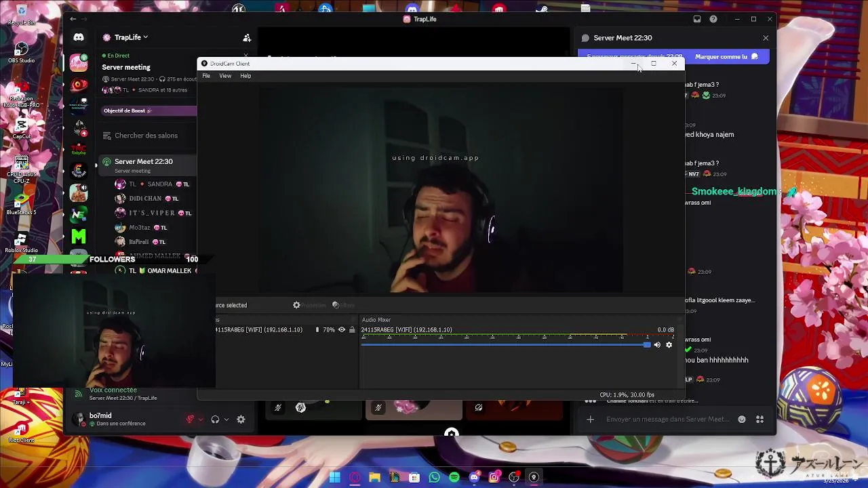
Task: Open the File menu in DroidCam Client
Action: point(206,76)
